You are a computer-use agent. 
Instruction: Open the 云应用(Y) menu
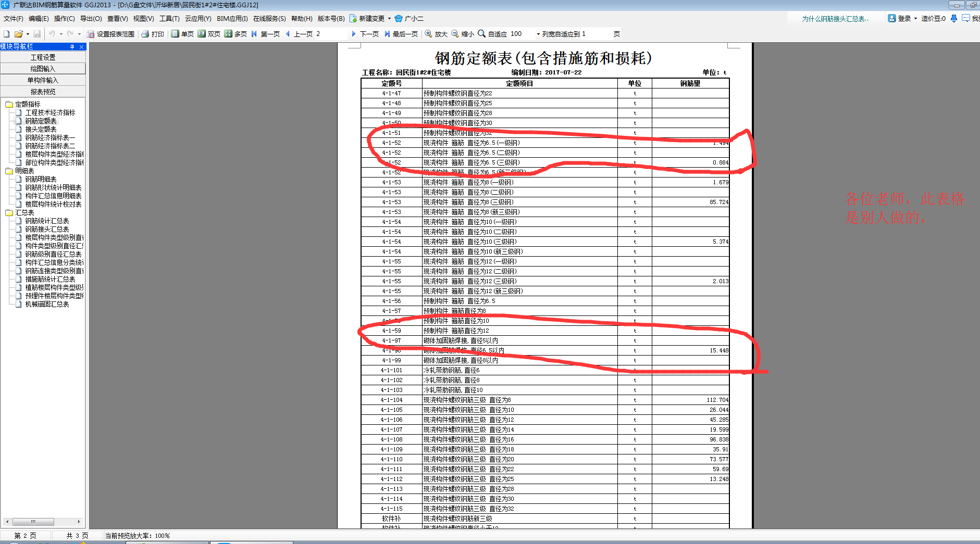(x=198, y=19)
